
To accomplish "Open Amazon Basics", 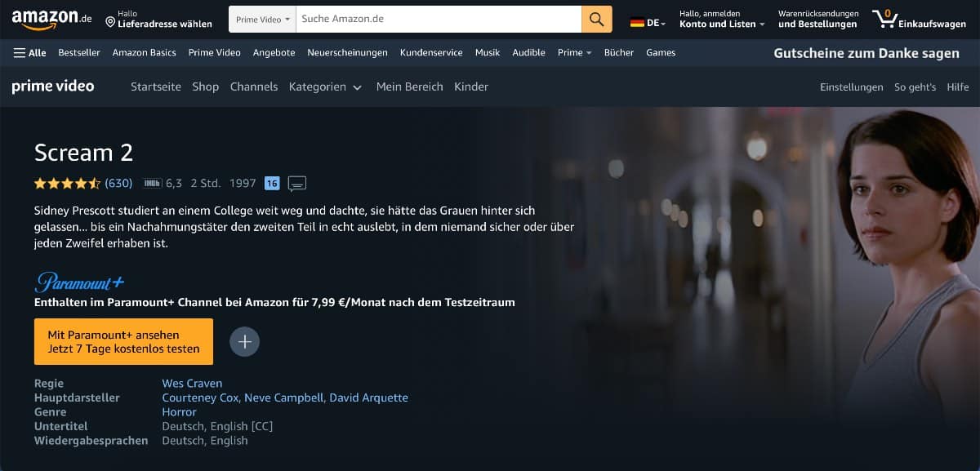I will tap(144, 52).
